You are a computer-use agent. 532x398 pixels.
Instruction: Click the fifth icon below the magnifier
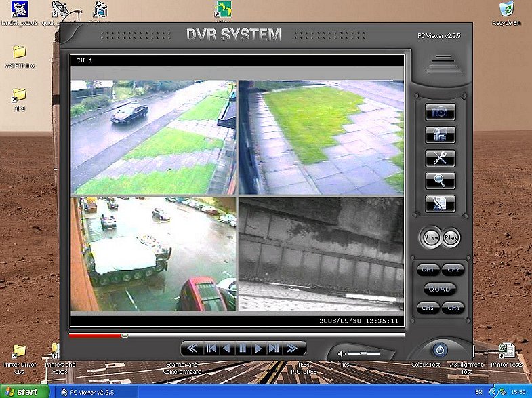(440, 203)
